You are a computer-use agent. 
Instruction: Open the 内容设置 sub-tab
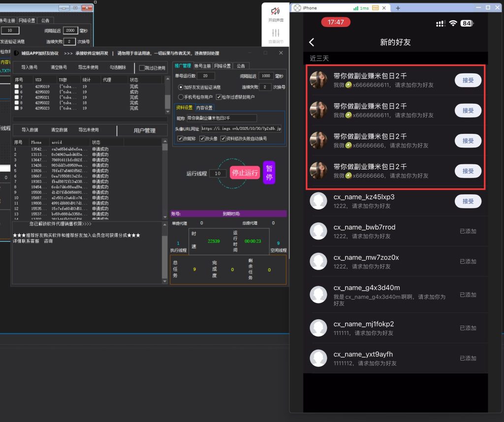pos(204,108)
